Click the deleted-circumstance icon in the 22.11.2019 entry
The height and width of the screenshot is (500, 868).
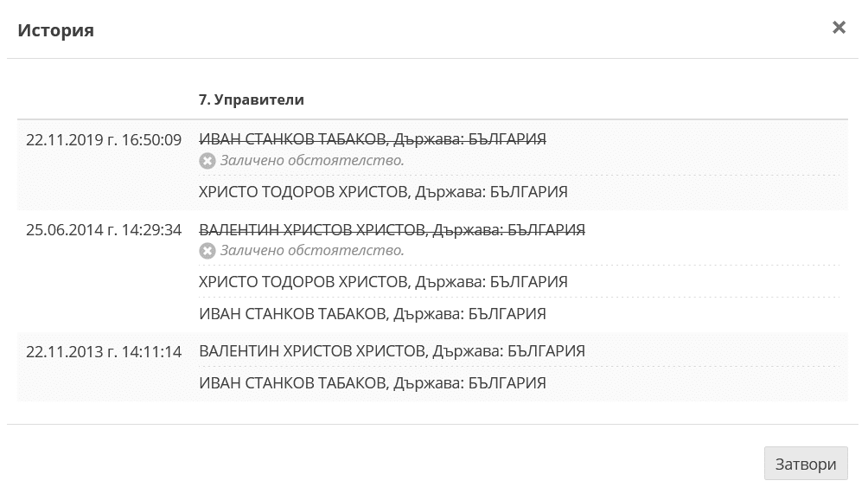click(207, 160)
